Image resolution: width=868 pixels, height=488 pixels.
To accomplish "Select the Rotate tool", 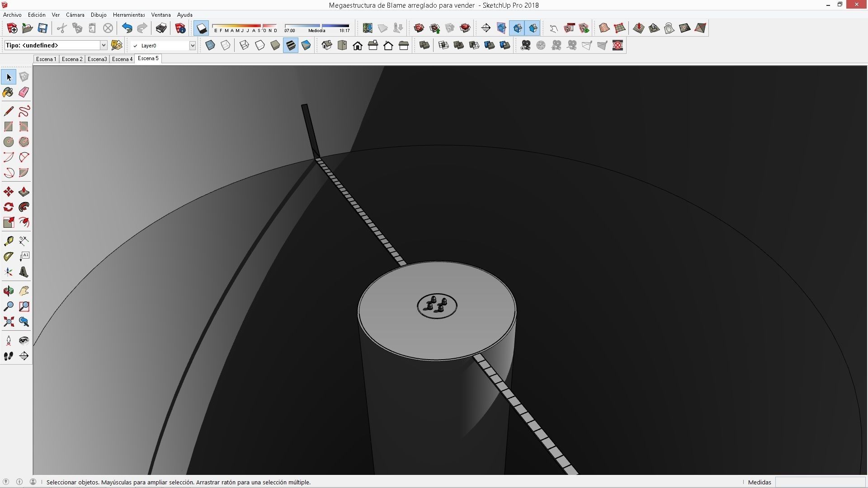I will pos(8,207).
